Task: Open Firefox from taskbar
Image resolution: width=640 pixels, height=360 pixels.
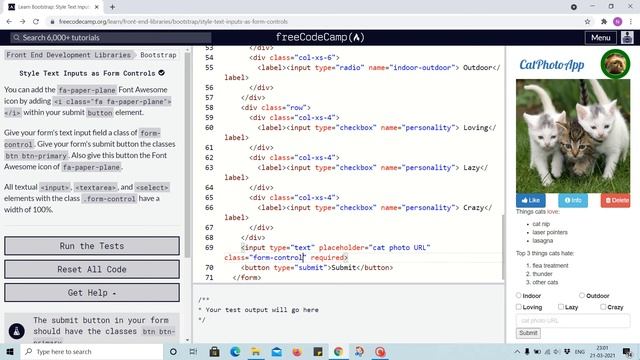Action: (x=297, y=351)
